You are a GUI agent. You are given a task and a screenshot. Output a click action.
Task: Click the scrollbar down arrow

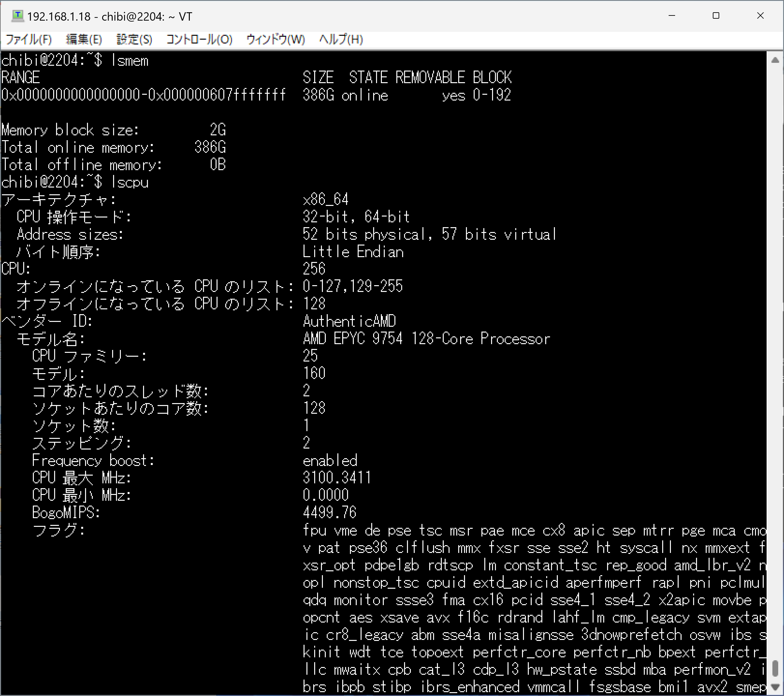point(775,687)
